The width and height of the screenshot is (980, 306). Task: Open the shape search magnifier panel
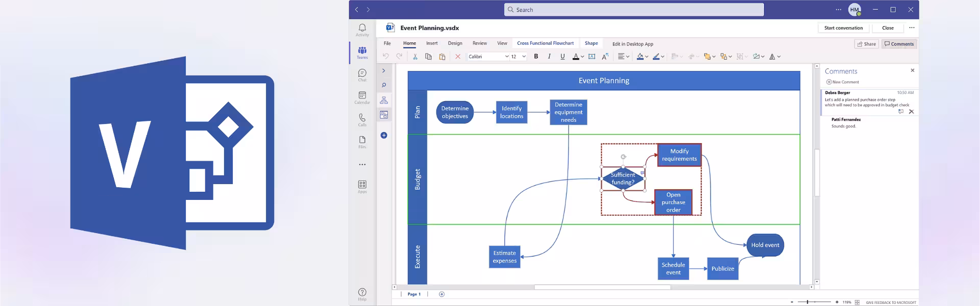[384, 85]
